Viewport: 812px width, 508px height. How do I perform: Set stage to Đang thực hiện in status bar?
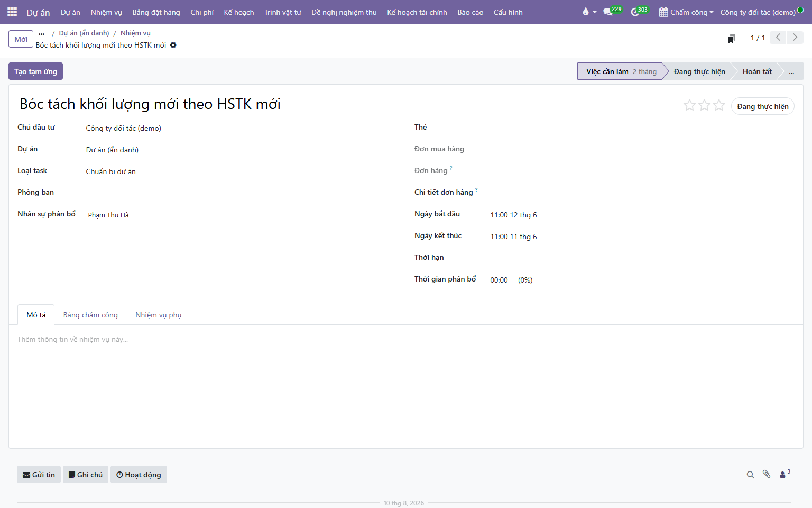pos(699,71)
